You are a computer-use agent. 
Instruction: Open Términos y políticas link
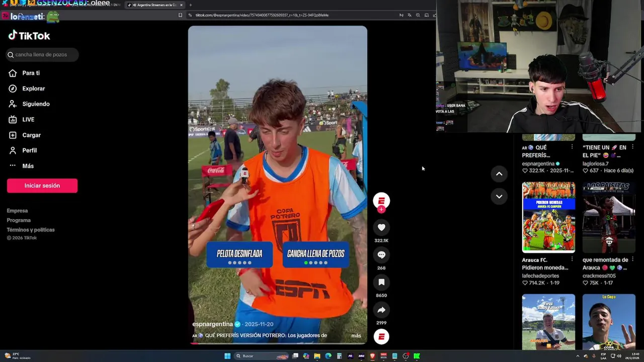tap(31, 230)
